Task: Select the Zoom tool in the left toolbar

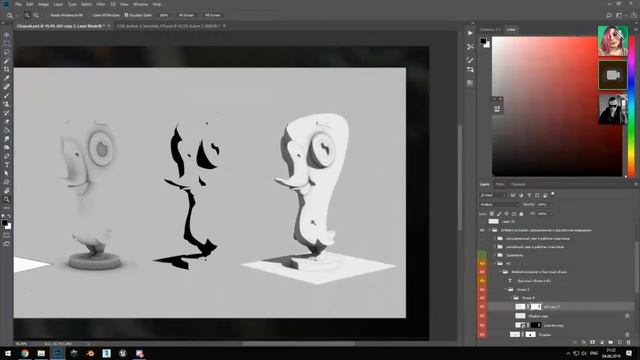Action: click(x=7, y=199)
